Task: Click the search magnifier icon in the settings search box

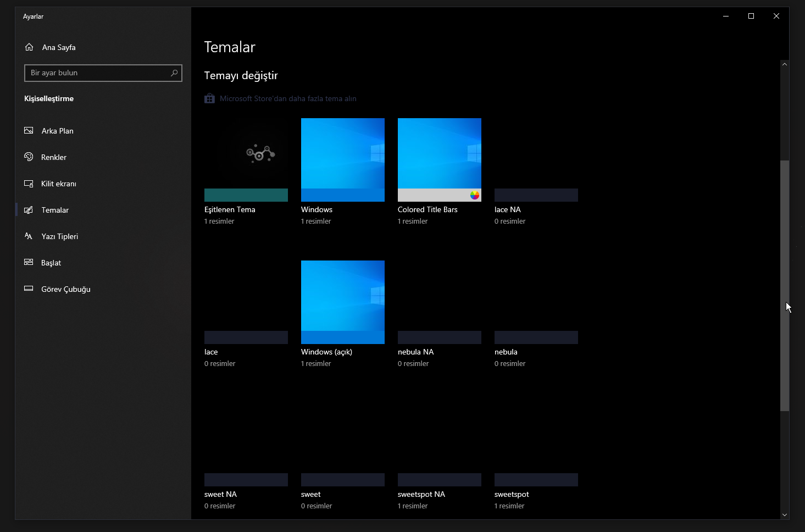Action: coord(174,73)
